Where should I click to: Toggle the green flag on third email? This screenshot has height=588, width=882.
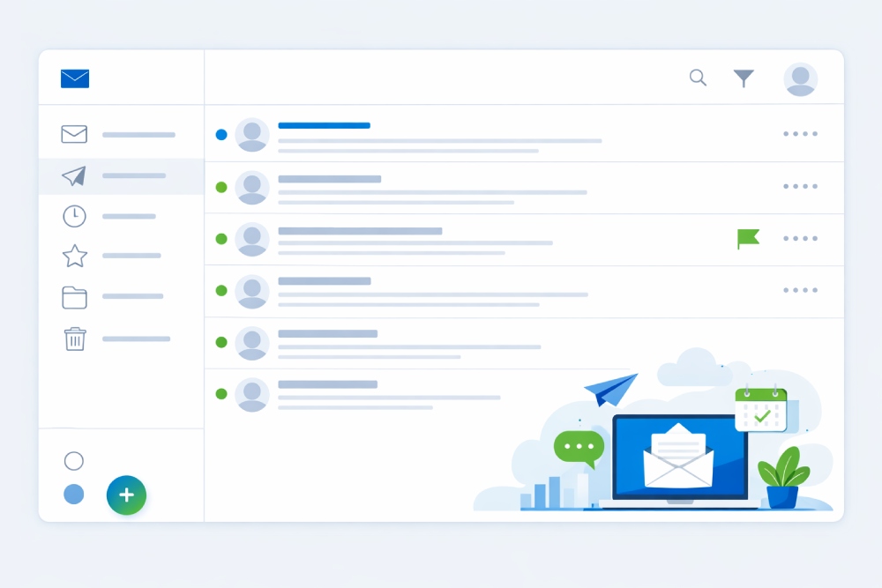coord(748,238)
